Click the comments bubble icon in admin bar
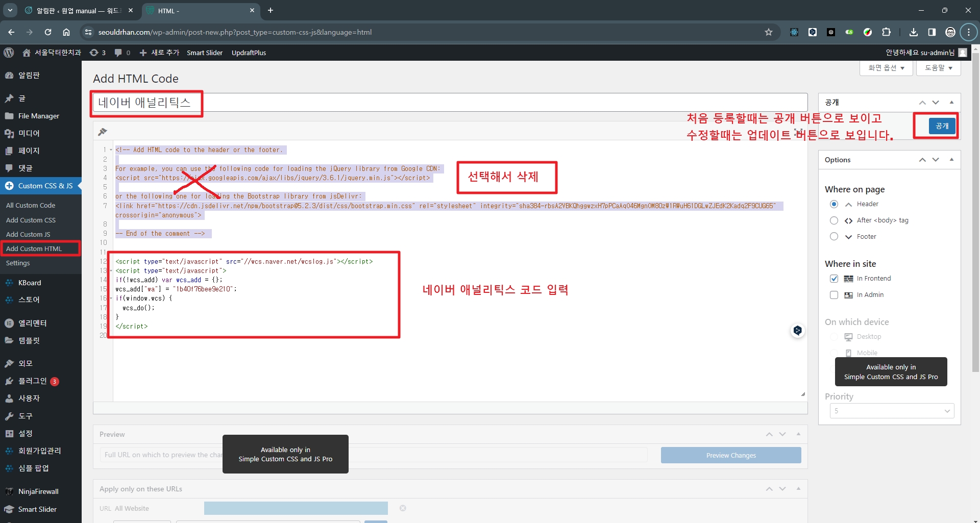Viewport: 980px width, 523px height. pyautogui.click(x=118, y=53)
